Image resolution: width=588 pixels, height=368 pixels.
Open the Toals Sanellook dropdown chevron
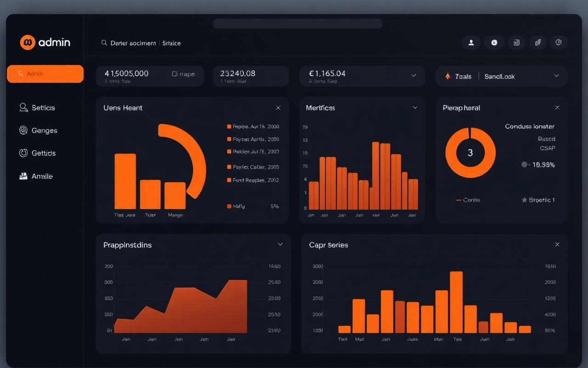(x=556, y=76)
